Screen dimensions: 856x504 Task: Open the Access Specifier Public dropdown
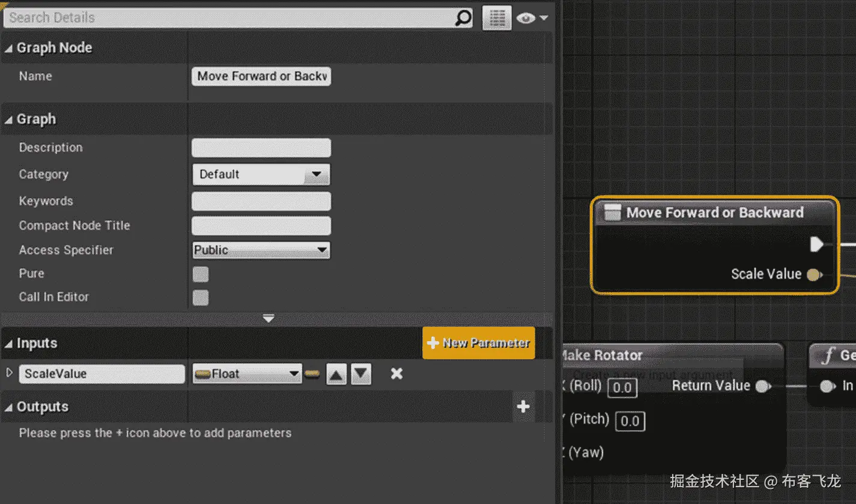tap(261, 250)
